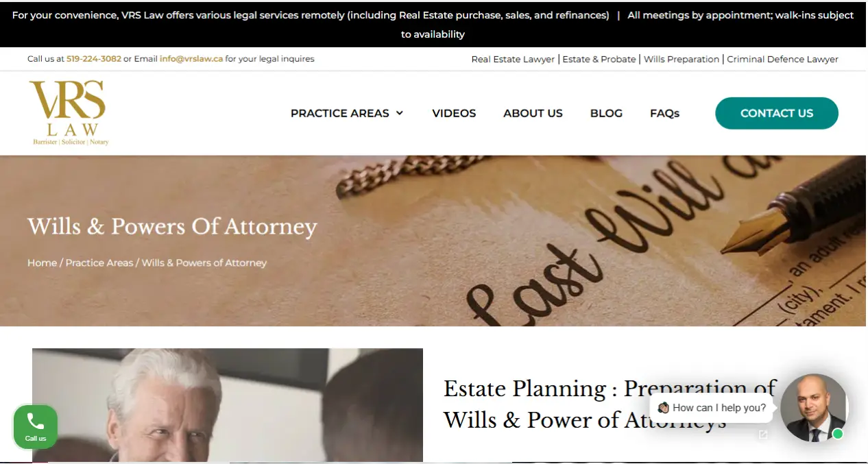
Task: Click Home in the breadcrumb
Action: click(42, 262)
